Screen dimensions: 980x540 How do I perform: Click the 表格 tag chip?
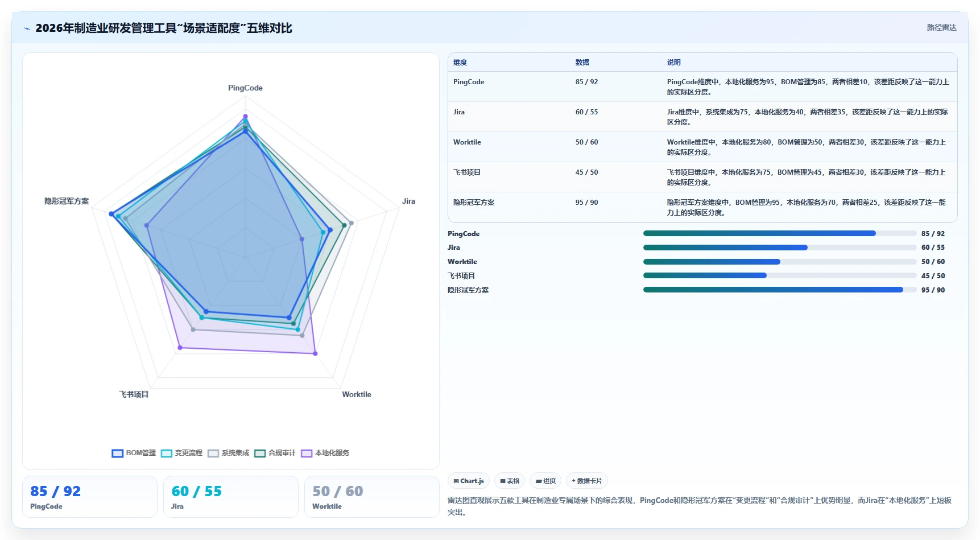(x=510, y=481)
